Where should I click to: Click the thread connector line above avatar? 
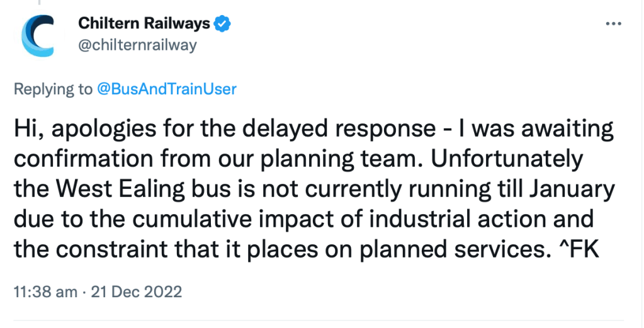[38, 4]
